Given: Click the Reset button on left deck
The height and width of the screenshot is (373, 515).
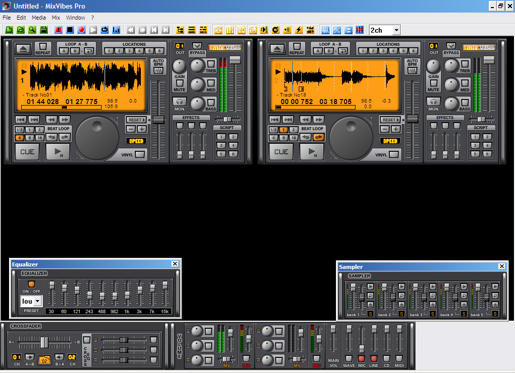Looking at the screenshot, I should click(x=136, y=119).
